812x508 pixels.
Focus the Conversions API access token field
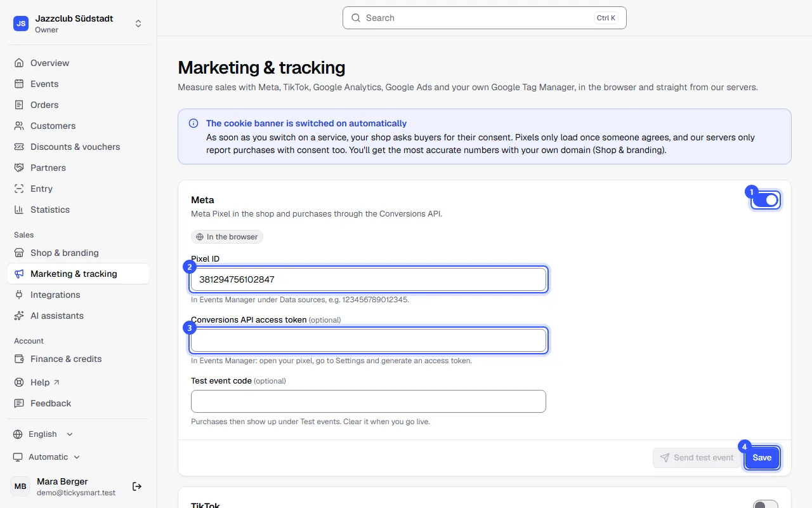coord(369,340)
